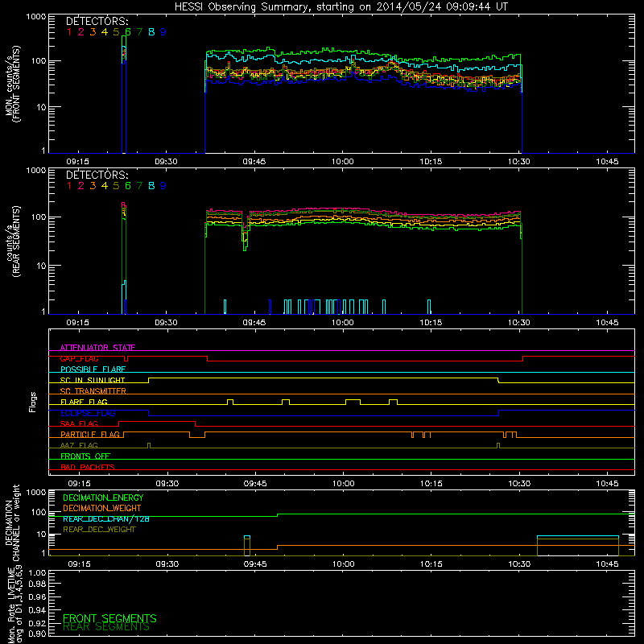644x644 pixels.
Task: Click the 1000 y-axis value on the front segments plot
Action: tap(36, 17)
